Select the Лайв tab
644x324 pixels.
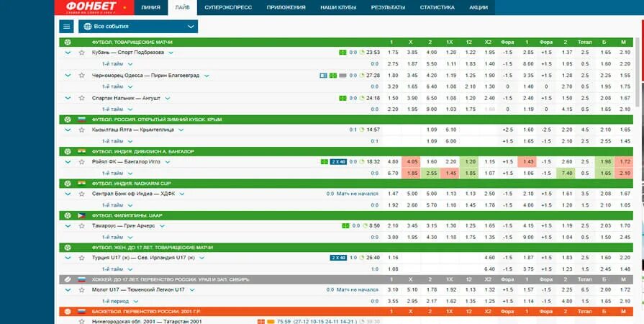coord(182,7)
